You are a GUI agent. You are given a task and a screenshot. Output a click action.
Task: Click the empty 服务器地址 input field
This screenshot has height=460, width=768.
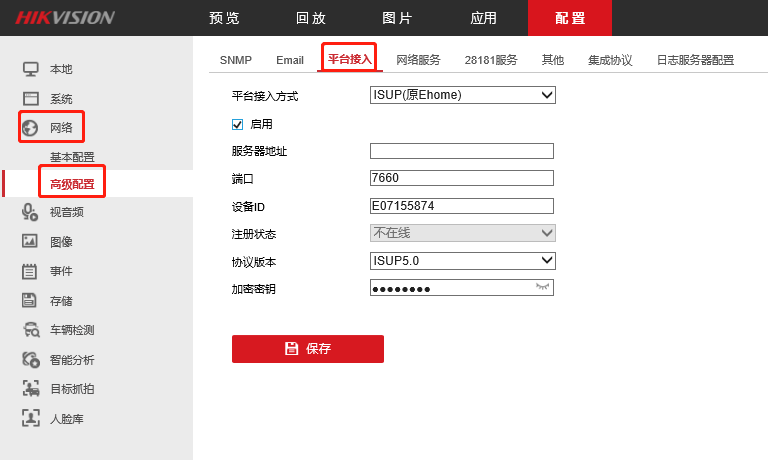(462, 151)
